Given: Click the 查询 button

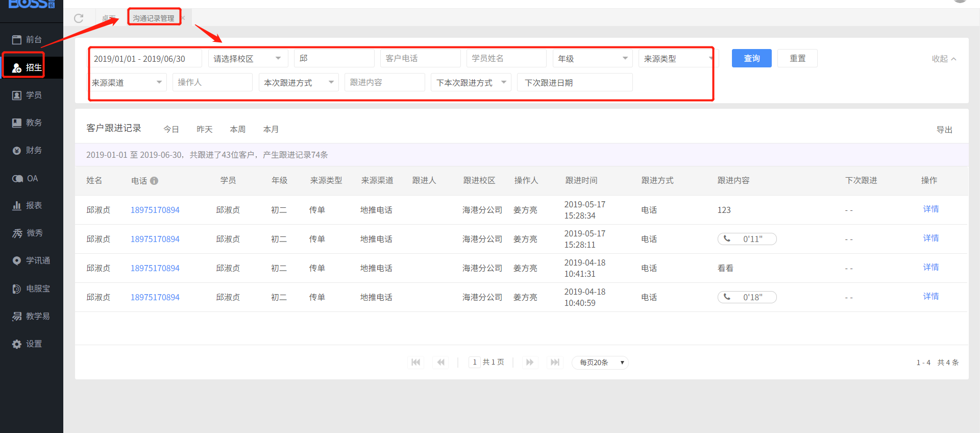Looking at the screenshot, I should (751, 58).
